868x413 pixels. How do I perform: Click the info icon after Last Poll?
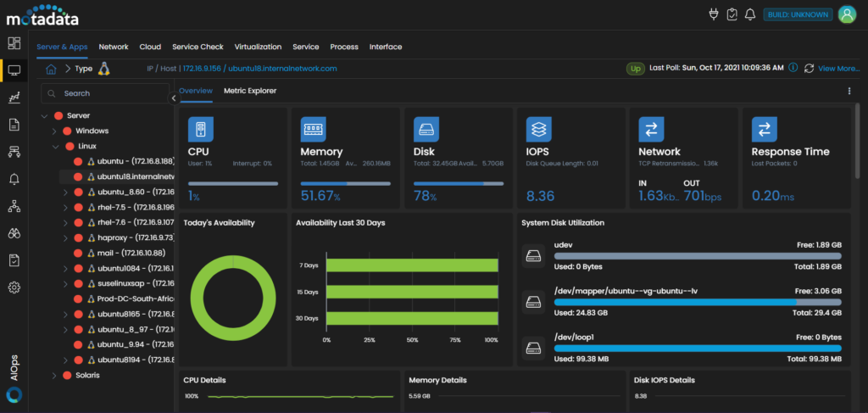click(793, 68)
